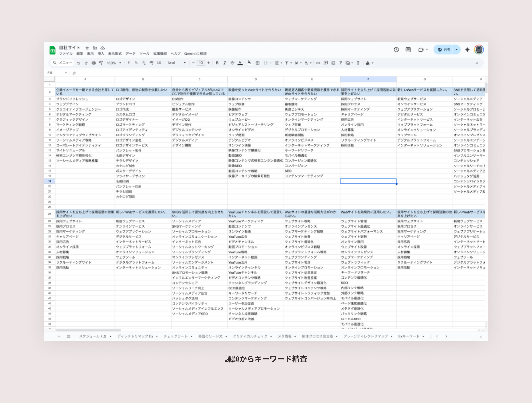Expand the 共有 share options arrow
The height and width of the screenshot is (403, 532).
pos(456,50)
